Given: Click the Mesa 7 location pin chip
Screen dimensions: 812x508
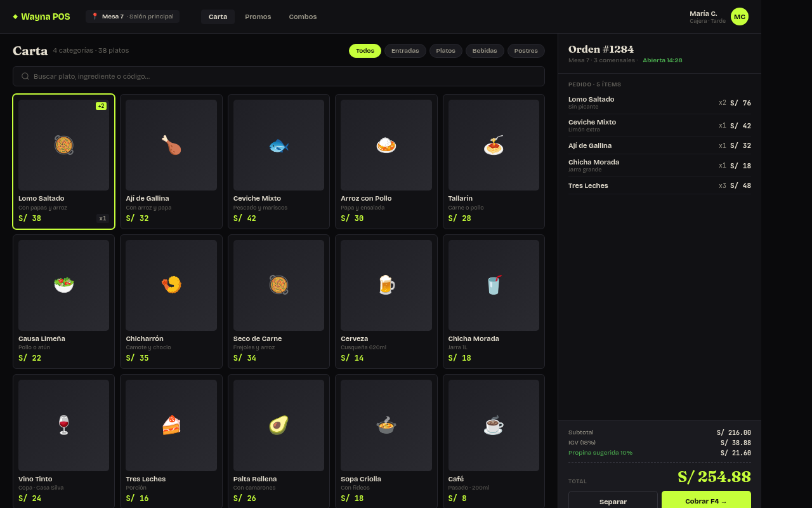Looking at the screenshot, I should tap(133, 17).
